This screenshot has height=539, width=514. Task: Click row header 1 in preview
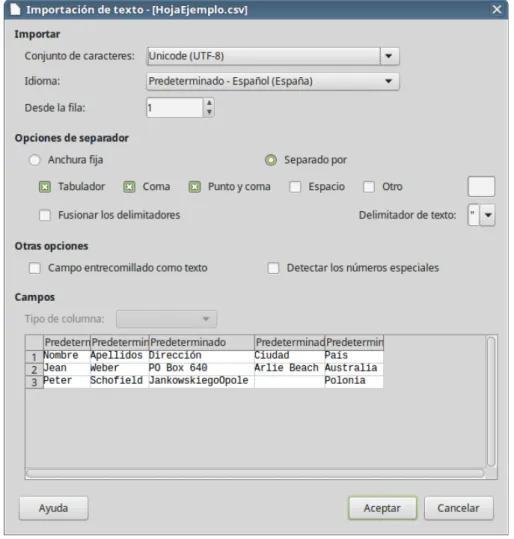34,357
